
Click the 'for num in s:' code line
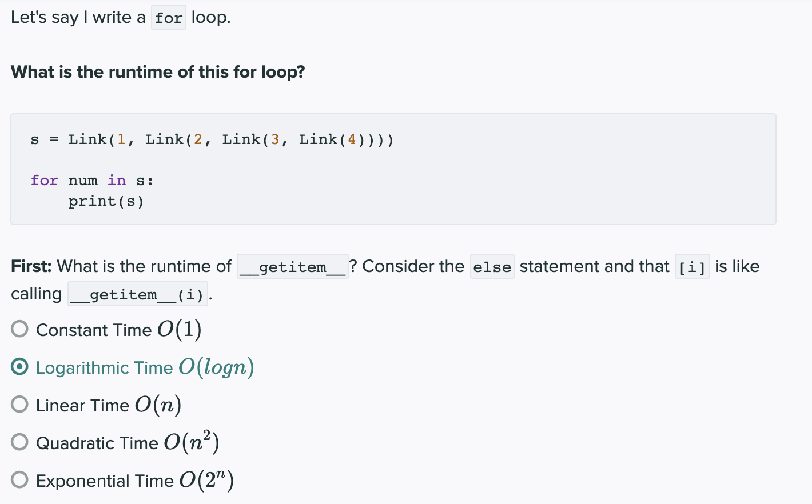[92, 181]
